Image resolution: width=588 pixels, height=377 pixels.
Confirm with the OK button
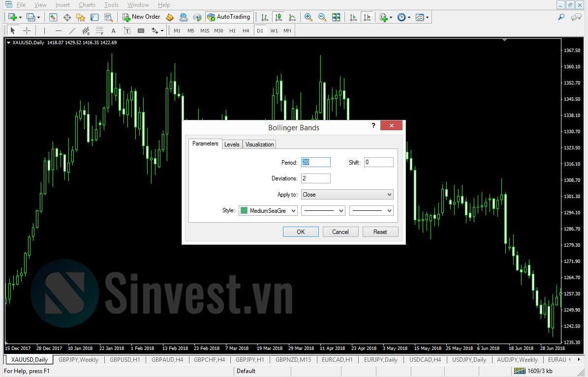pos(301,232)
